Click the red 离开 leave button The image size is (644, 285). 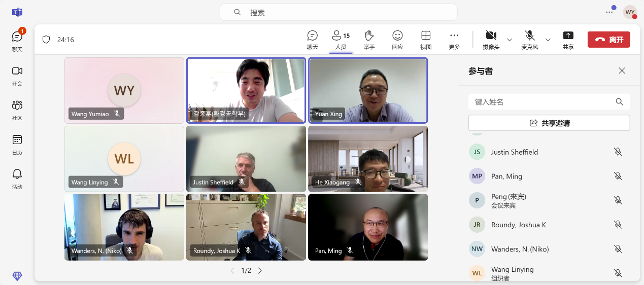(x=608, y=40)
